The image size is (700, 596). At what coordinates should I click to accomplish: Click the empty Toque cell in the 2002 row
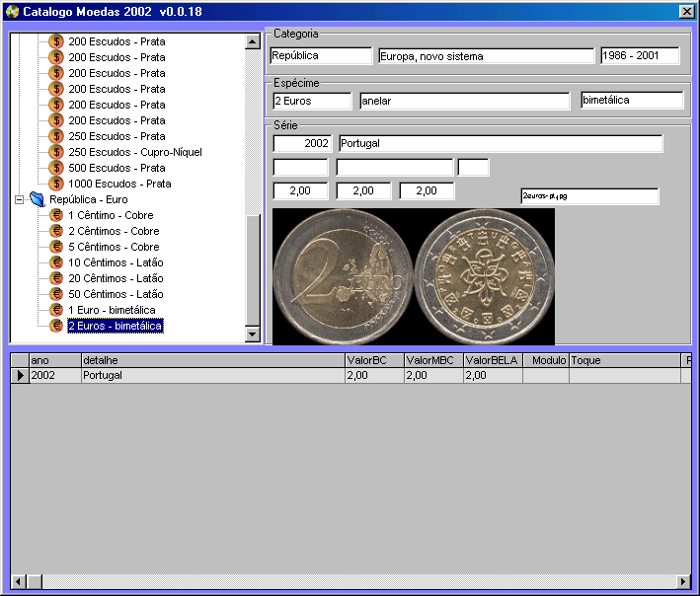click(x=625, y=376)
